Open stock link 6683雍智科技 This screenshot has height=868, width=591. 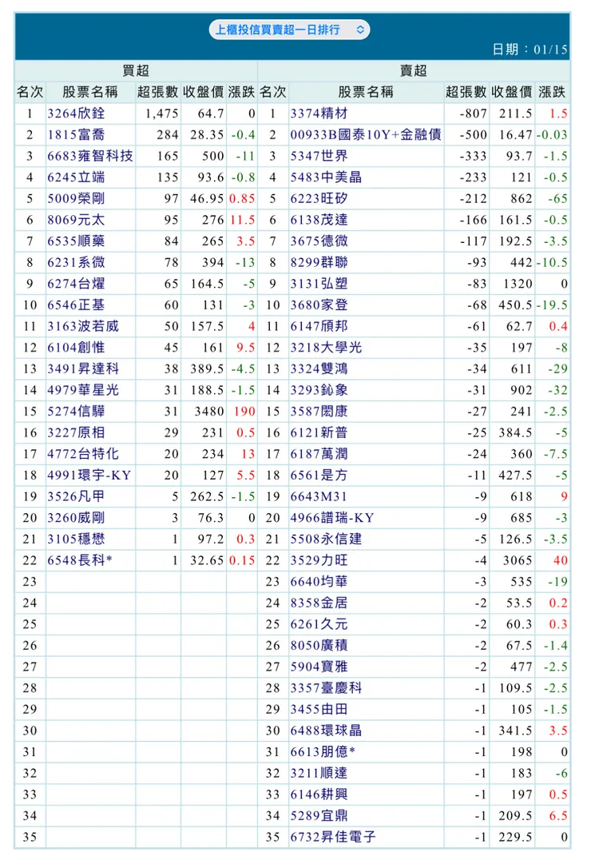90,156
